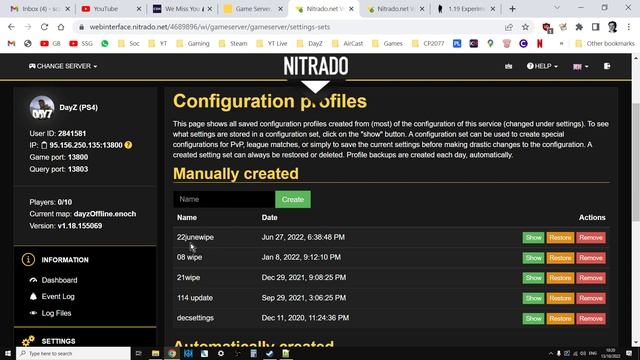Screen dimensions: 640x360
Task: Open the new tab plus button
Action: click(x=512, y=9)
